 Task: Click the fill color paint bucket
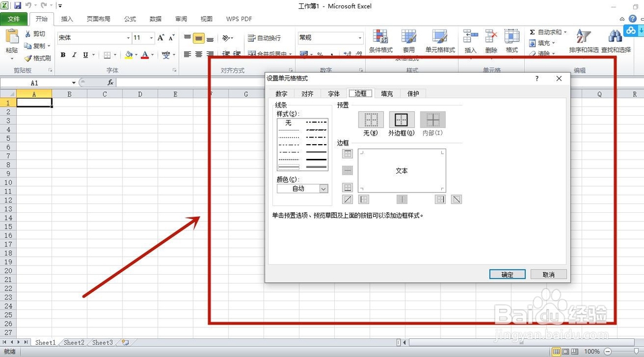(x=129, y=55)
